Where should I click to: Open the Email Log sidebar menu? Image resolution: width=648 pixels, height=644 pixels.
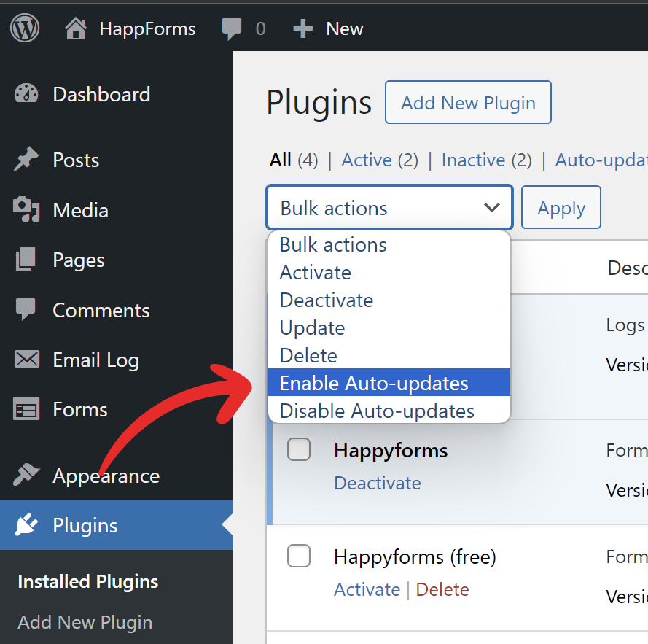click(x=117, y=360)
